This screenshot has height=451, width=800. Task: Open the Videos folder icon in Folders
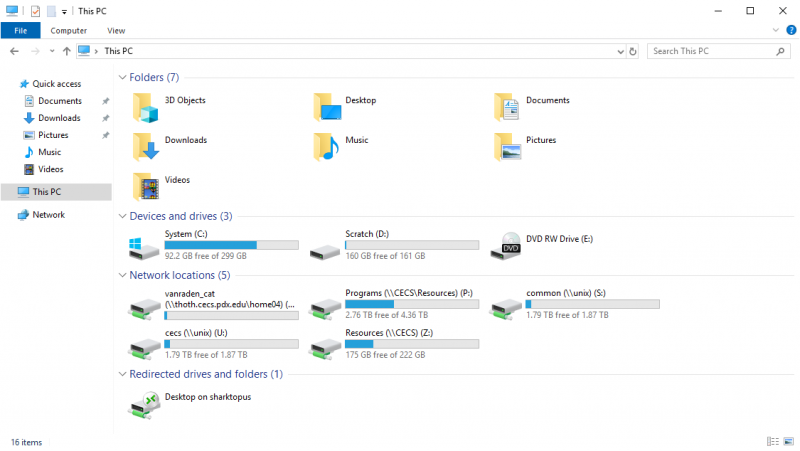pos(145,187)
